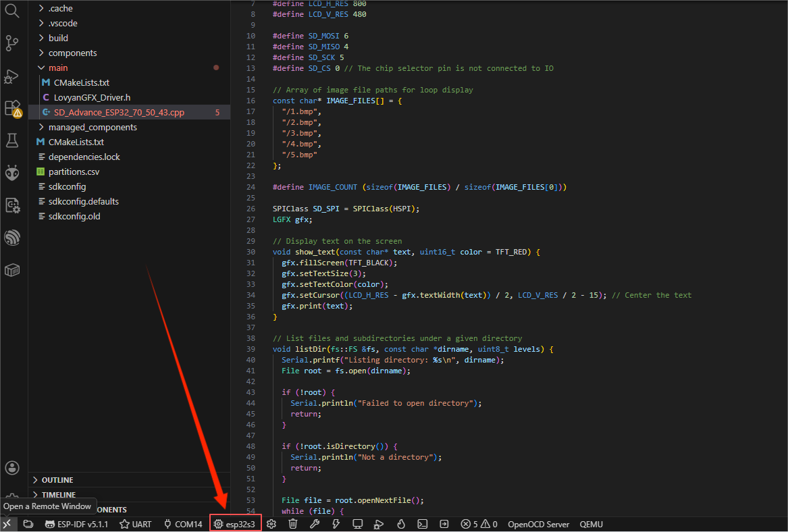Select the esp32s3 target chip

click(235, 524)
